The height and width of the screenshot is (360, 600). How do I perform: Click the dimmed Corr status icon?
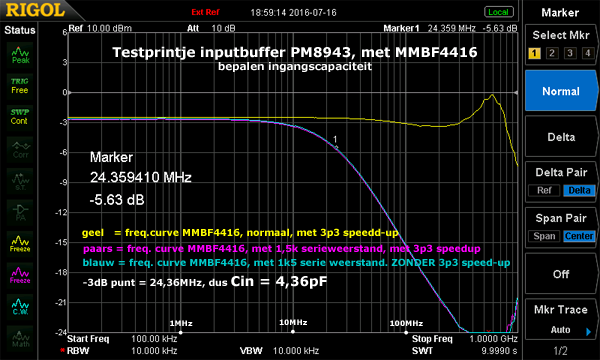(x=20, y=149)
